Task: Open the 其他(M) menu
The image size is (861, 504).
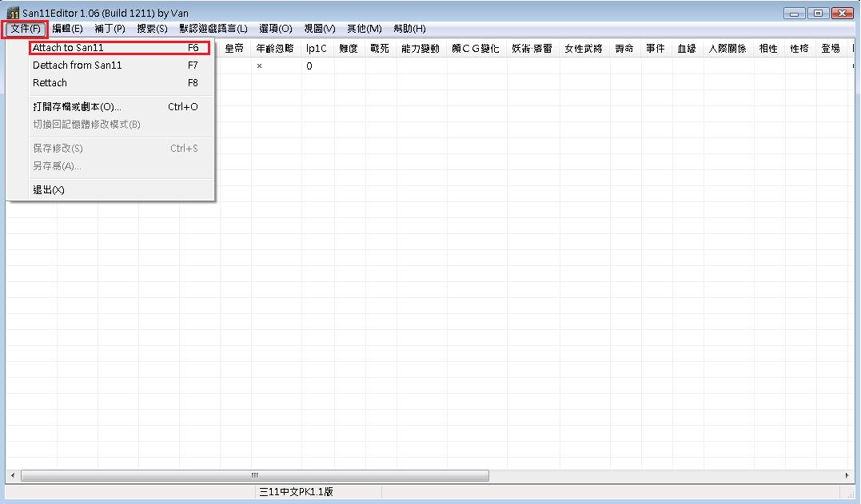Action: pyautogui.click(x=364, y=29)
